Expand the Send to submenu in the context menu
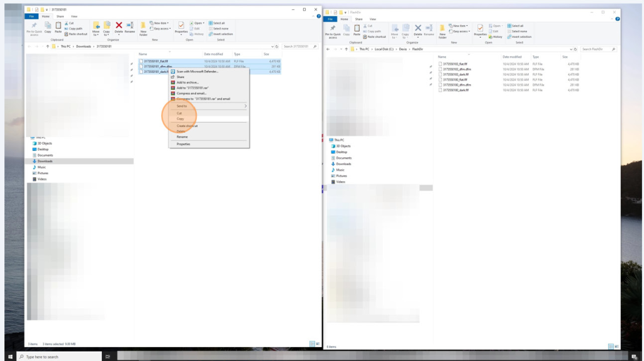The width and height of the screenshot is (644, 361). (209, 106)
